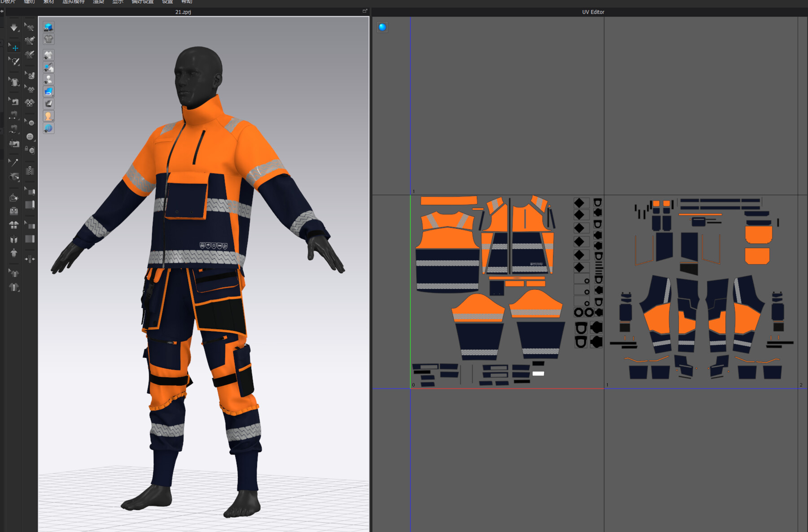Open the 显示 (Display) menu
Image resolution: width=808 pixels, height=532 pixels.
click(118, 2)
